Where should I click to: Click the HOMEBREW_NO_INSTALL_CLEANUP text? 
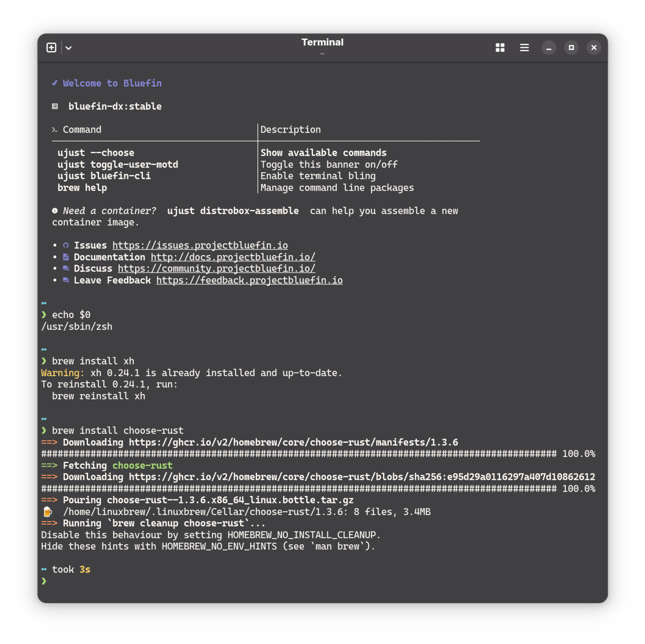[x=302, y=535]
